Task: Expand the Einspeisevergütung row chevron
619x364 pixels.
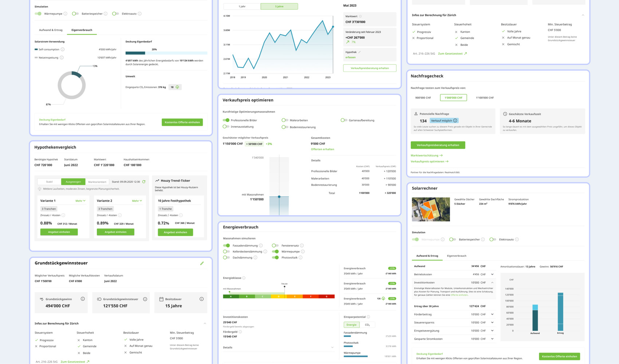Action: pos(492,331)
